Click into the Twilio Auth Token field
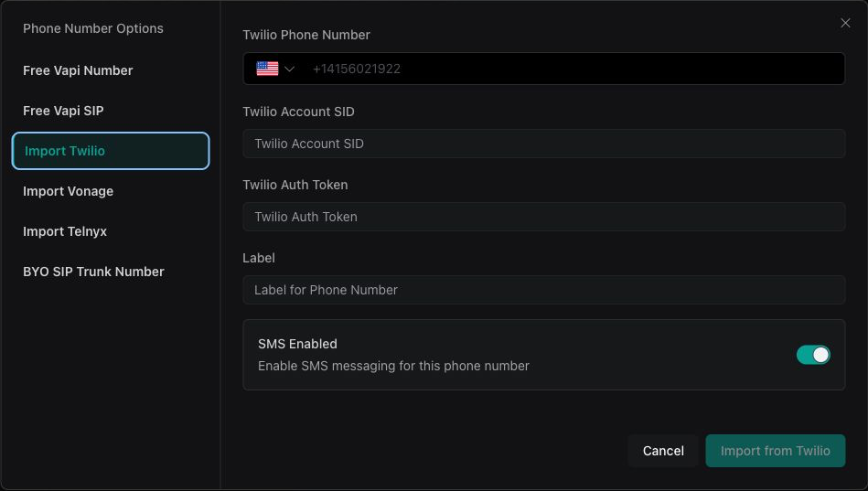 543,217
